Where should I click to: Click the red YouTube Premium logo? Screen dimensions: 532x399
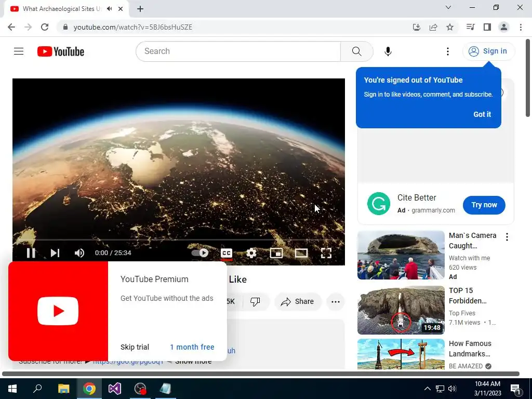click(58, 311)
